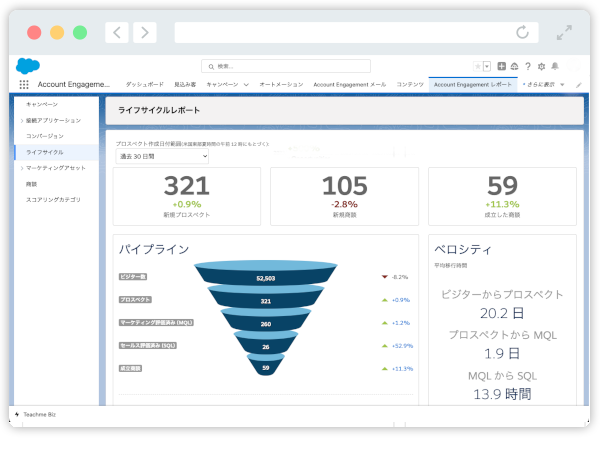600x449 pixels.
Task: Click the edit navigation pencil icon
Action: pos(579,85)
